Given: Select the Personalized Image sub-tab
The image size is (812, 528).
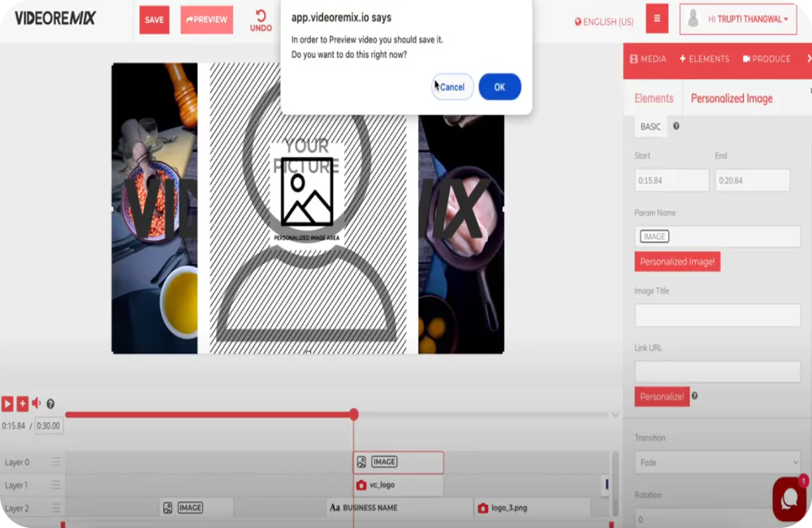Looking at the screenshot, I should click(732, 98).
